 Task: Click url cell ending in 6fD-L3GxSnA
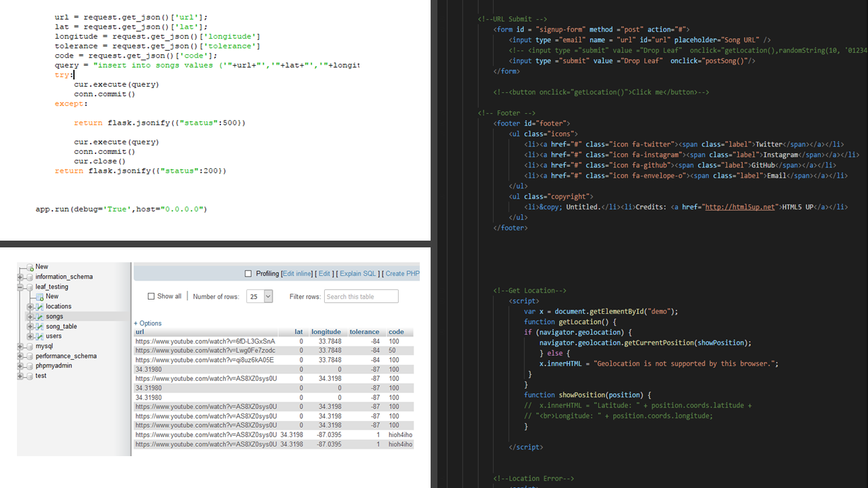[205, 342]
